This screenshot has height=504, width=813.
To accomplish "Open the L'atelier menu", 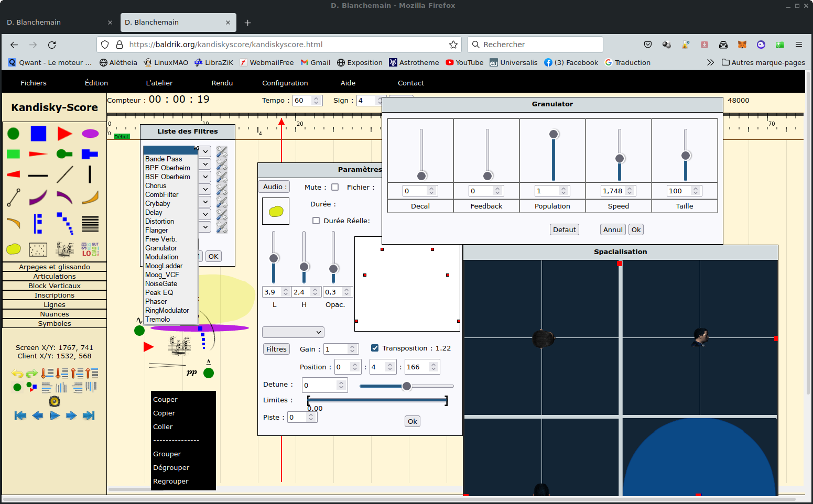I will coord(159,83).
